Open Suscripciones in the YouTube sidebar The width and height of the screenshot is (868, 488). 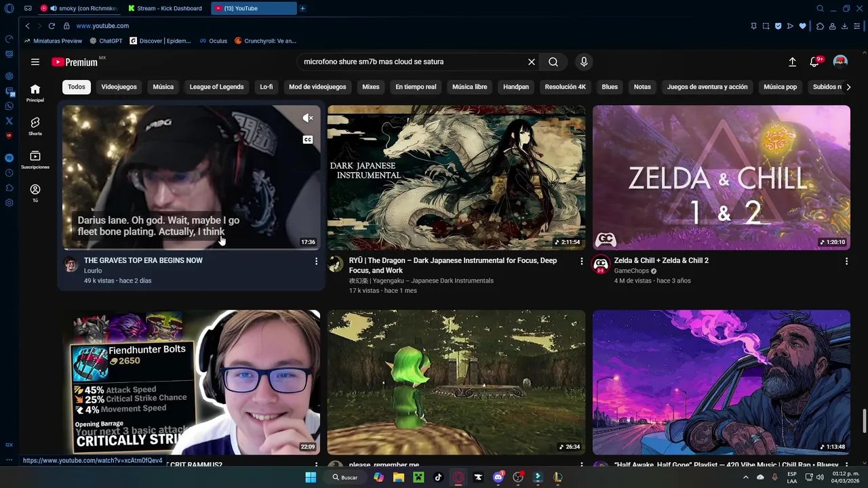coord(35,159)
